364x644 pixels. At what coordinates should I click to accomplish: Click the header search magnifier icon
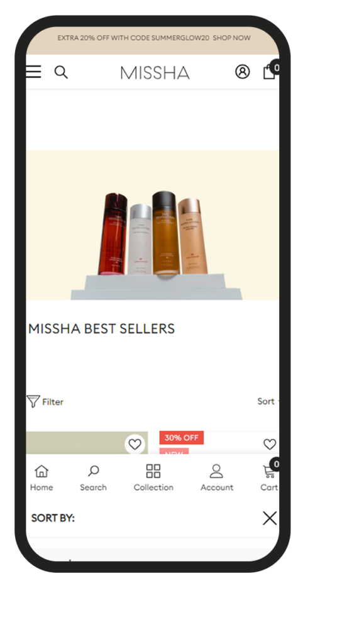(61, 72)
